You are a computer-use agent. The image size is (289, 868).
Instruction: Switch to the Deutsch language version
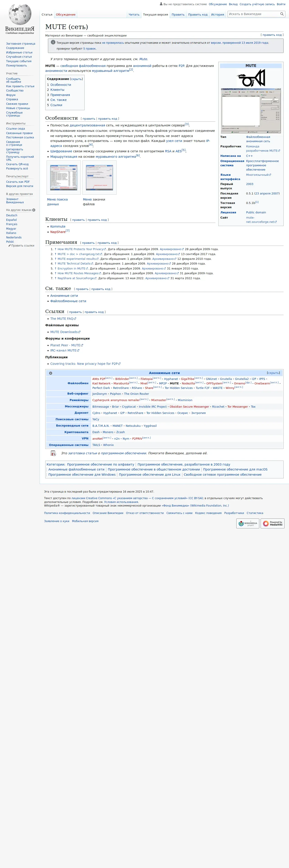11,215
